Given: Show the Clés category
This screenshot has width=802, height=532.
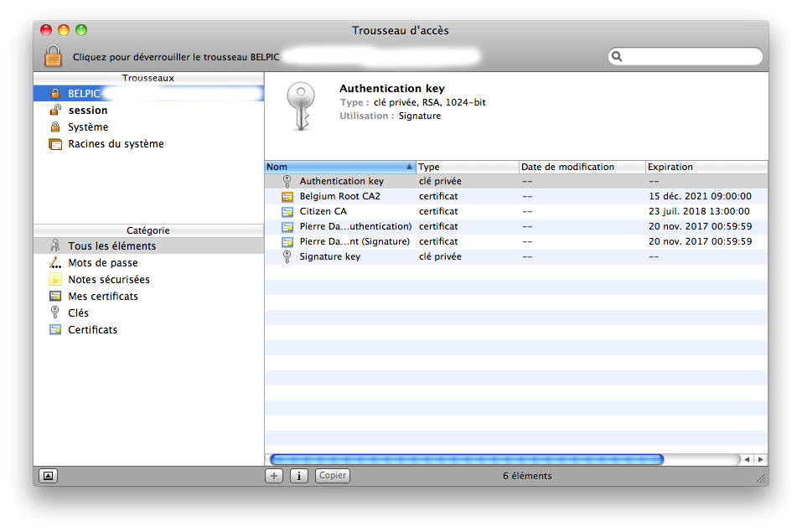Looking at the screenshot, I should (78, 312).
